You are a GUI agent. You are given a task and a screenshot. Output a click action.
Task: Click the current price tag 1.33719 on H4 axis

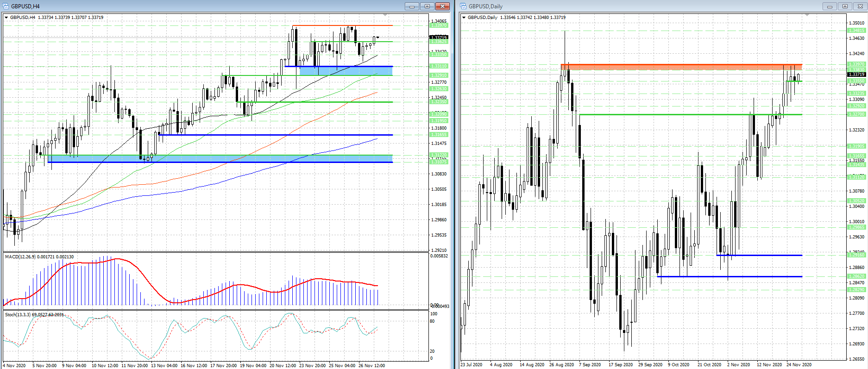[x=439, y=37]
